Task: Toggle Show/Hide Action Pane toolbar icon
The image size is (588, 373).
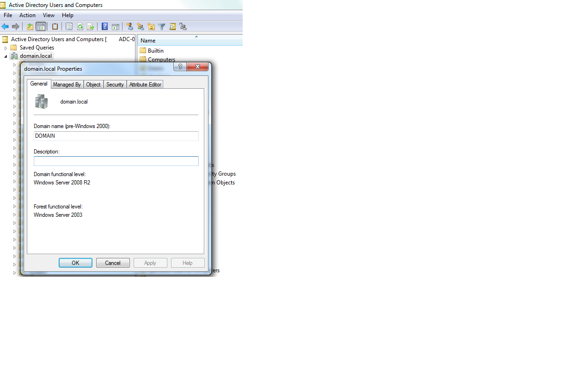Action: click(x=116, y=27)
